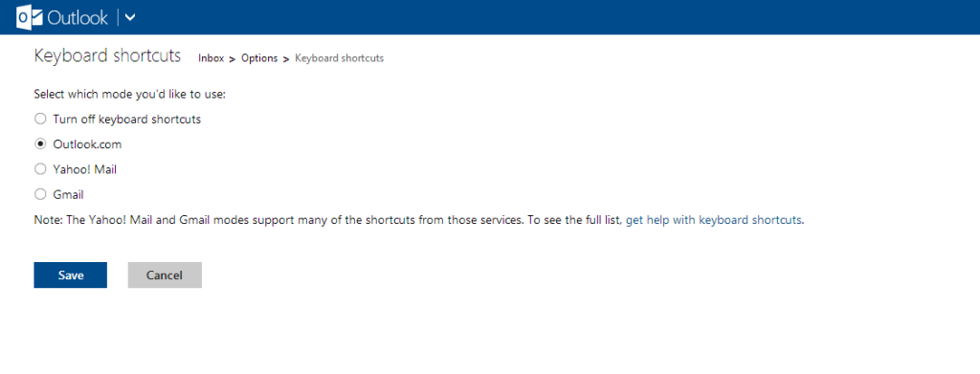The width and height of the screenshot is (980, 374).
Task: Click the Outlook envelope logo icon
Action: [30, 17]
